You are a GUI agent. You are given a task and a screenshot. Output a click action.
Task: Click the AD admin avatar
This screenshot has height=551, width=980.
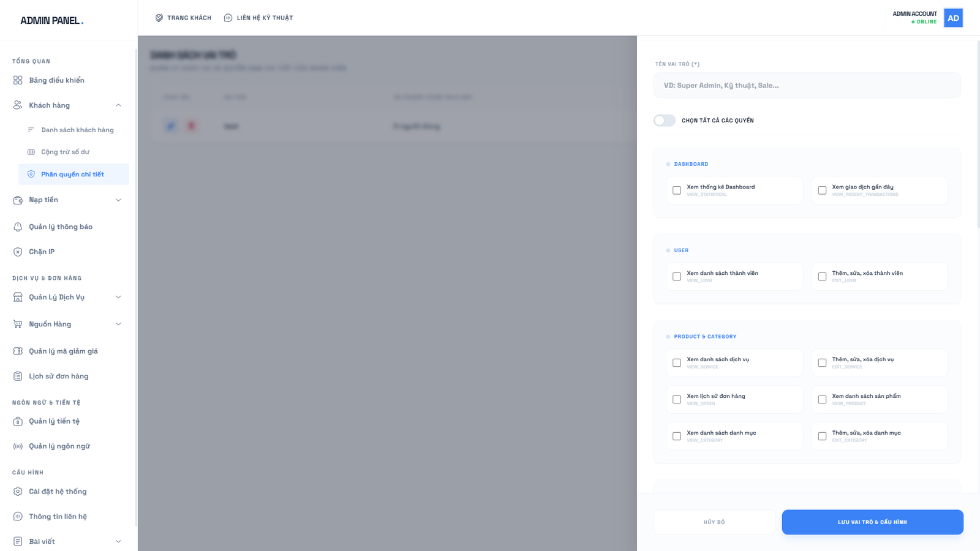(953, 18)
